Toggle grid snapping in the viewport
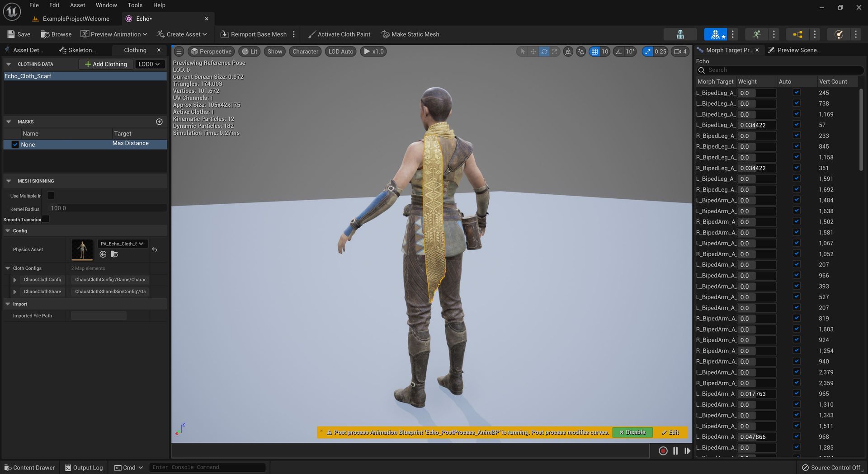 pyautogui.click(x=594, y=52)
